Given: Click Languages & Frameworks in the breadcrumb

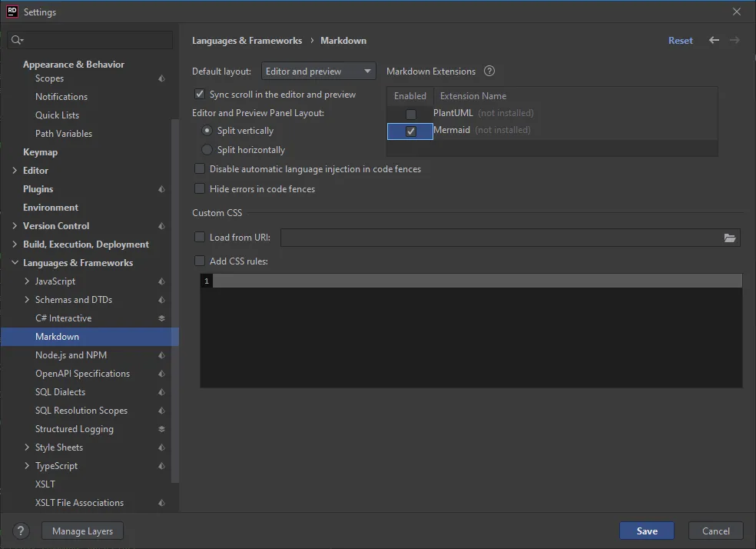Looking at the screenshot, I should tap(247, 41).
